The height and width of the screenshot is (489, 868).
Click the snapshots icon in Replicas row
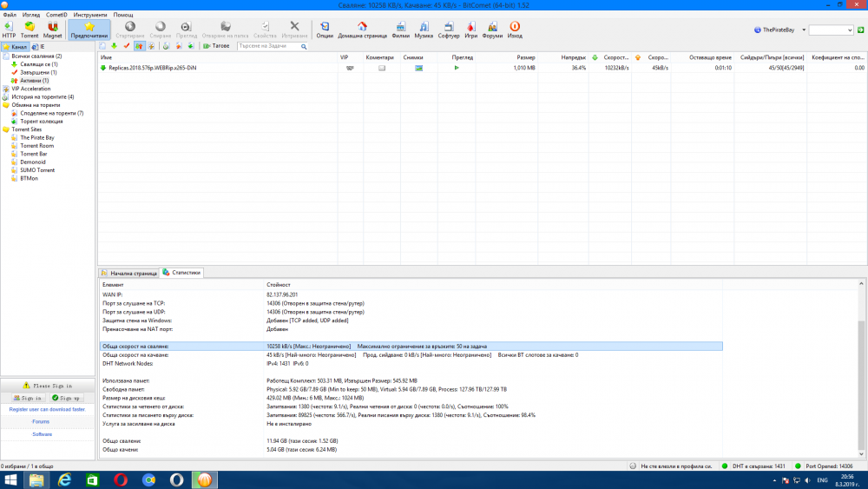(x=419, y=68)
